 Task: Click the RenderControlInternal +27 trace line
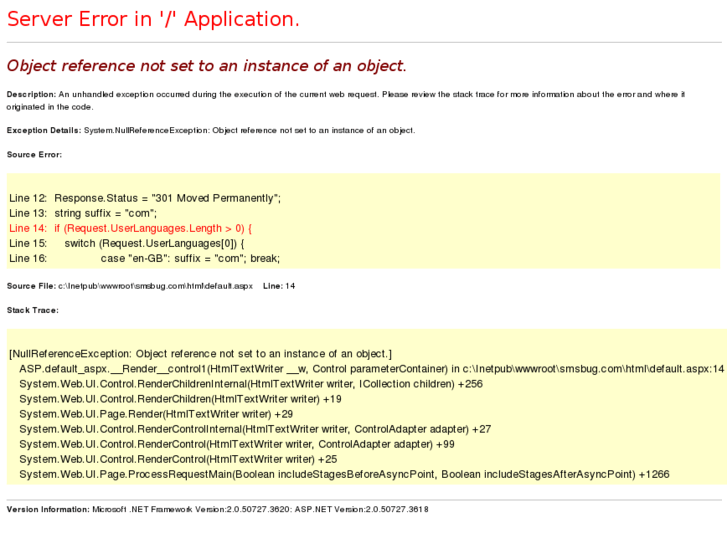(255, 429)
